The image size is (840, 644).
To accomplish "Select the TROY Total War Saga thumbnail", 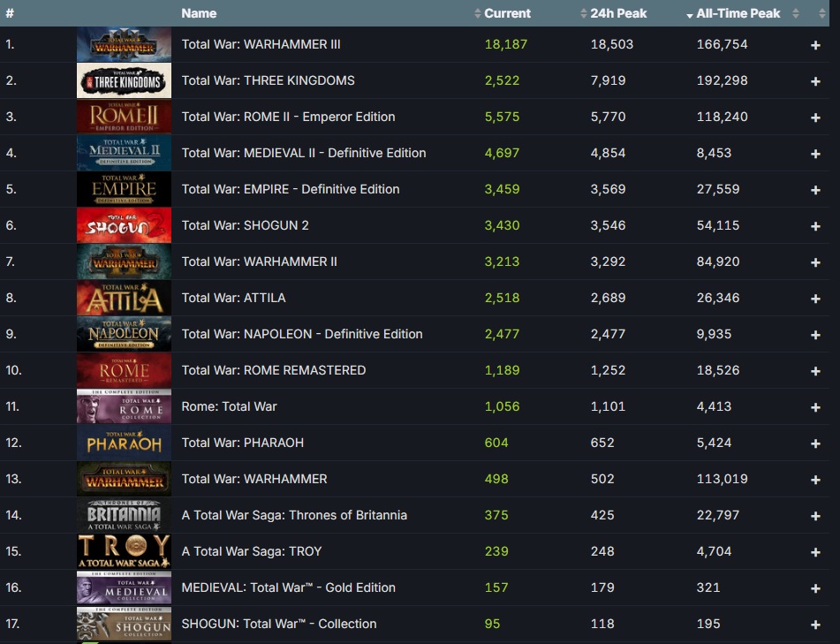I will (124, 551).
